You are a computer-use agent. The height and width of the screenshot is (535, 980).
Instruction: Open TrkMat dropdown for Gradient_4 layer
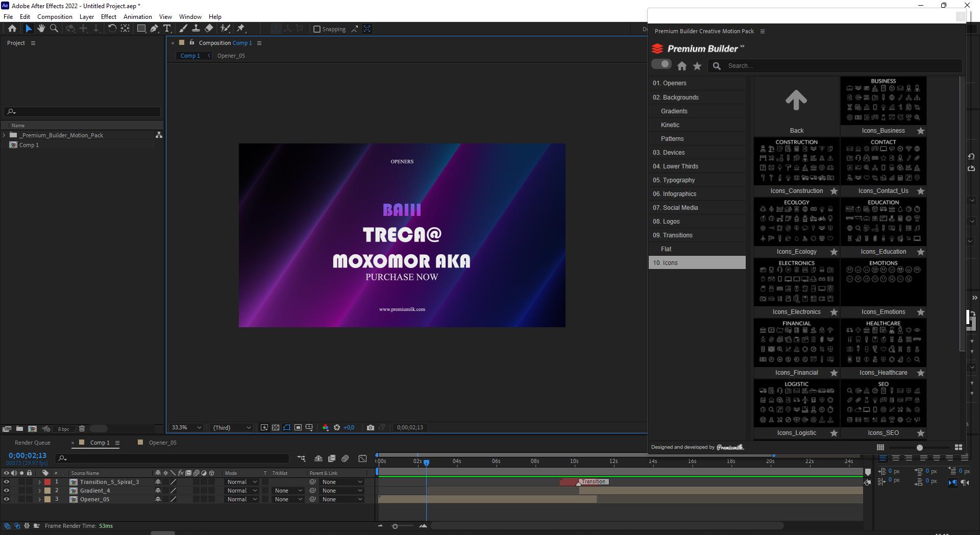pyautogui.click(x=288, y=491)
